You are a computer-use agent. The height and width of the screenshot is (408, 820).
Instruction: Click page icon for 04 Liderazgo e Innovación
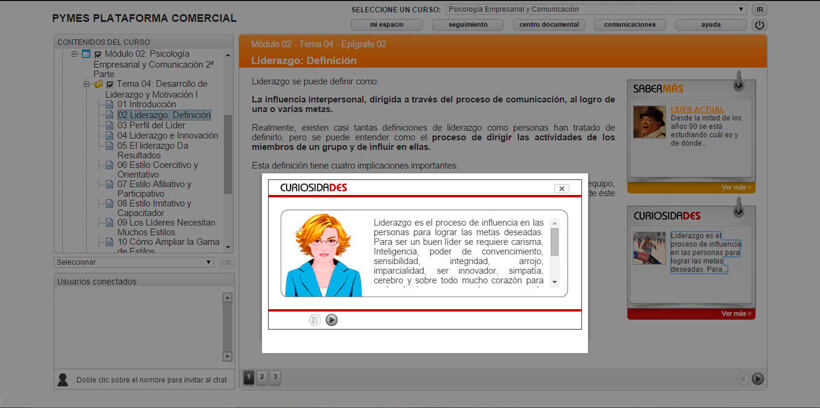[x=109, y=136]
